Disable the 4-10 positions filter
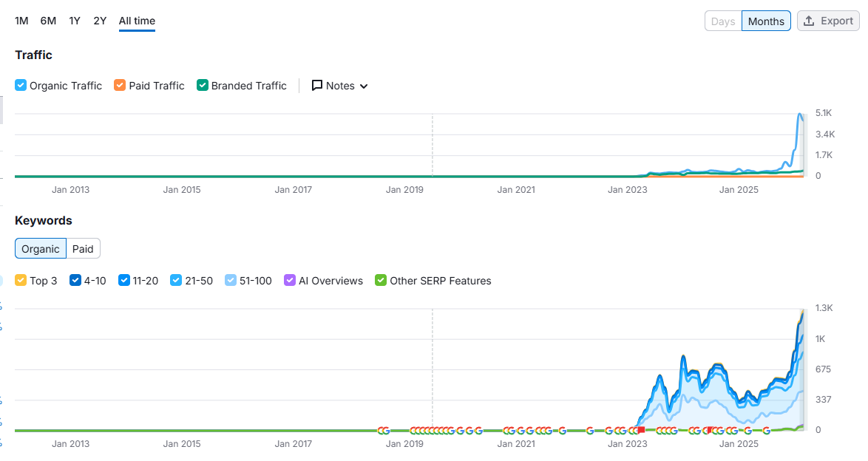The height and width of the screenshot is (461, 868). click(75, 281)
